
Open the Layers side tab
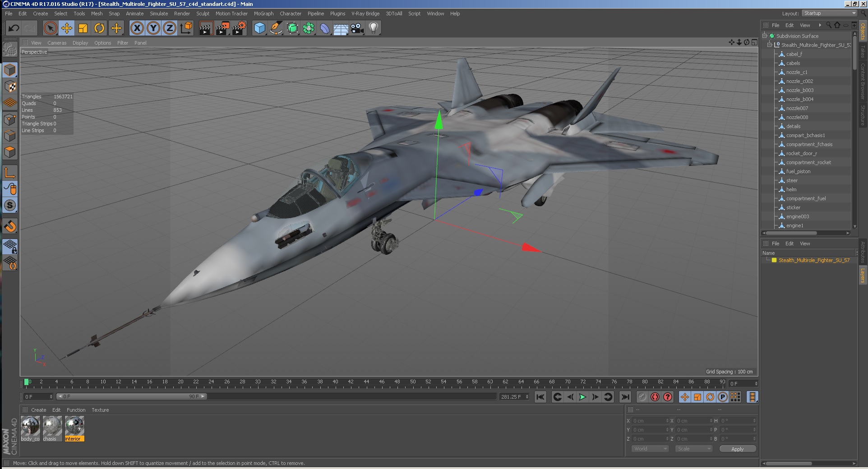click(x=863, y=276)
